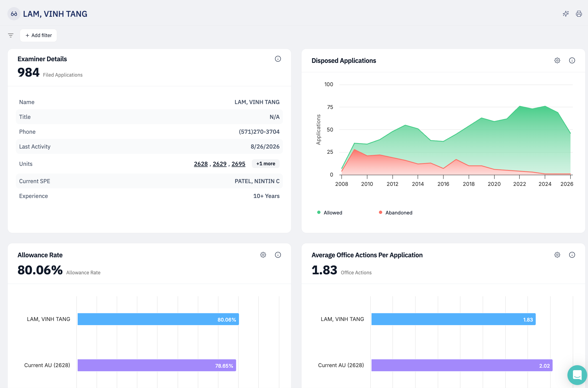
Task: Click the Last Activity date 8/26/2026
Action: coord(265,147)
